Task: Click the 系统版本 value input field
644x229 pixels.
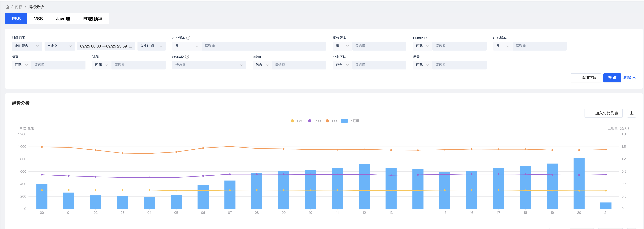Action: 379,46
